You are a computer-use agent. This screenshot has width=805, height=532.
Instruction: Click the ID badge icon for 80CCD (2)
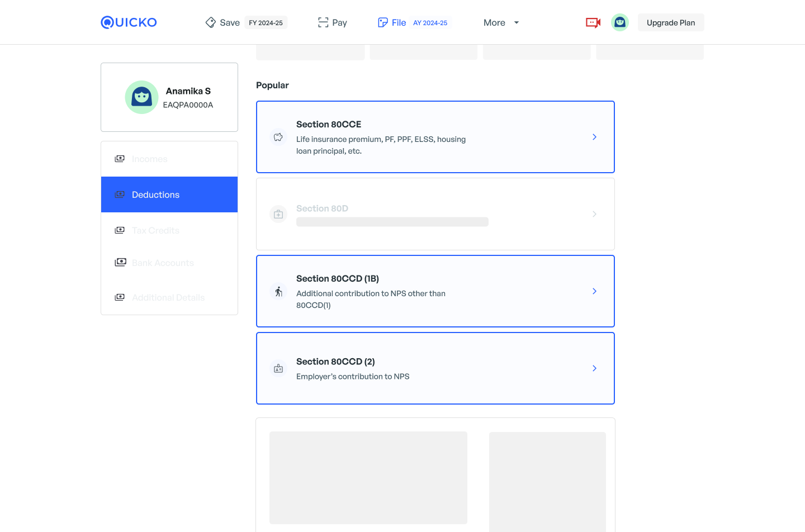point(278,368)
